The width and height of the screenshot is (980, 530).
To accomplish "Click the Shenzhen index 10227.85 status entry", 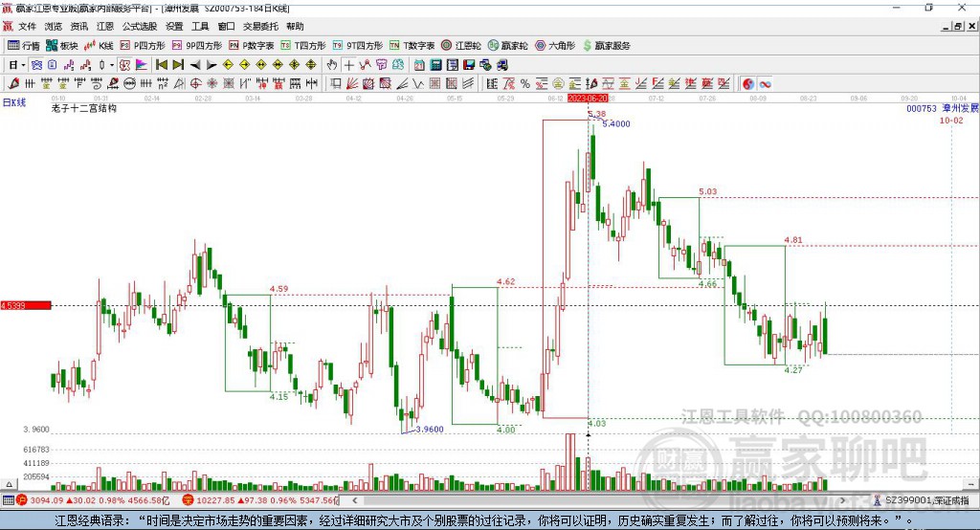I will click(260, 500).
